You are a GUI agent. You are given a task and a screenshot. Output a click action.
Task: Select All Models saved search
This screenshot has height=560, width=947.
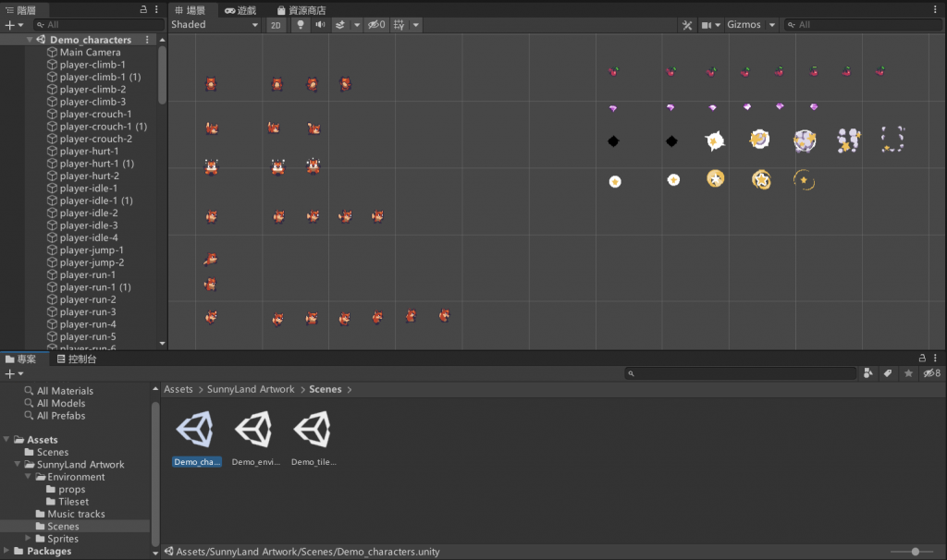(60, 403)
